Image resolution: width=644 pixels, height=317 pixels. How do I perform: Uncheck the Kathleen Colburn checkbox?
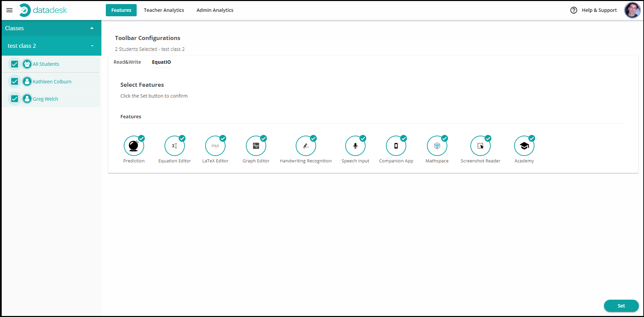click(x=15, y=81)
